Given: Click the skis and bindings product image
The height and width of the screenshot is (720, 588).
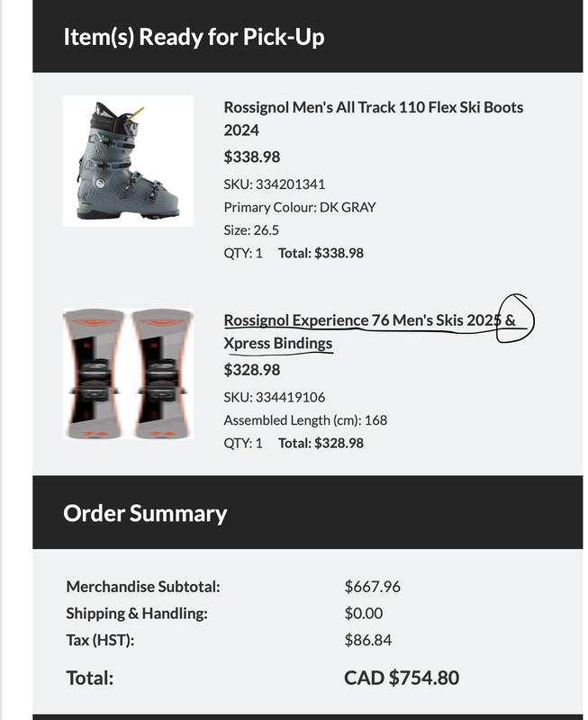Looking at the screenshot, I should pyautogui.click(x=128, y=373).
